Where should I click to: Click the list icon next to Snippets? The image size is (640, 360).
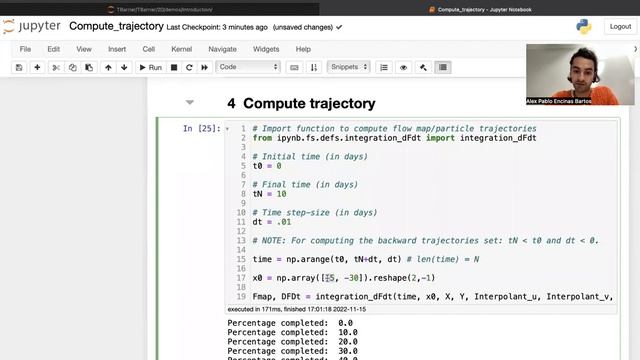coord(384,67)
